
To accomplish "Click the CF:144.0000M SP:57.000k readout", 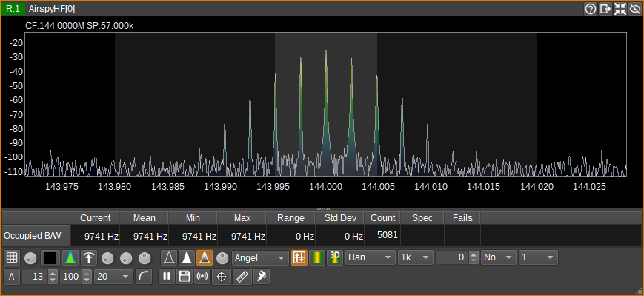I will pyautogui.click(x=79, y=26).
